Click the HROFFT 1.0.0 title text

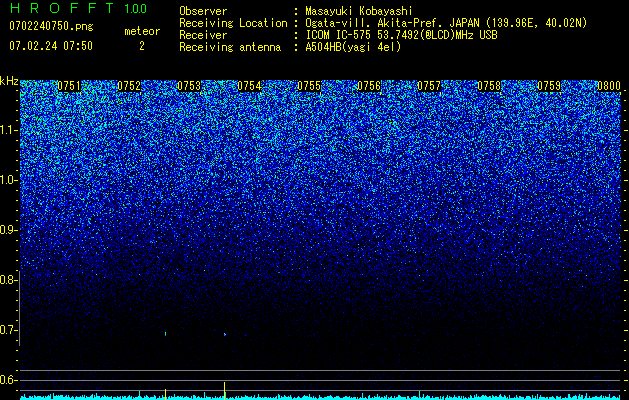tap(78, 8)
